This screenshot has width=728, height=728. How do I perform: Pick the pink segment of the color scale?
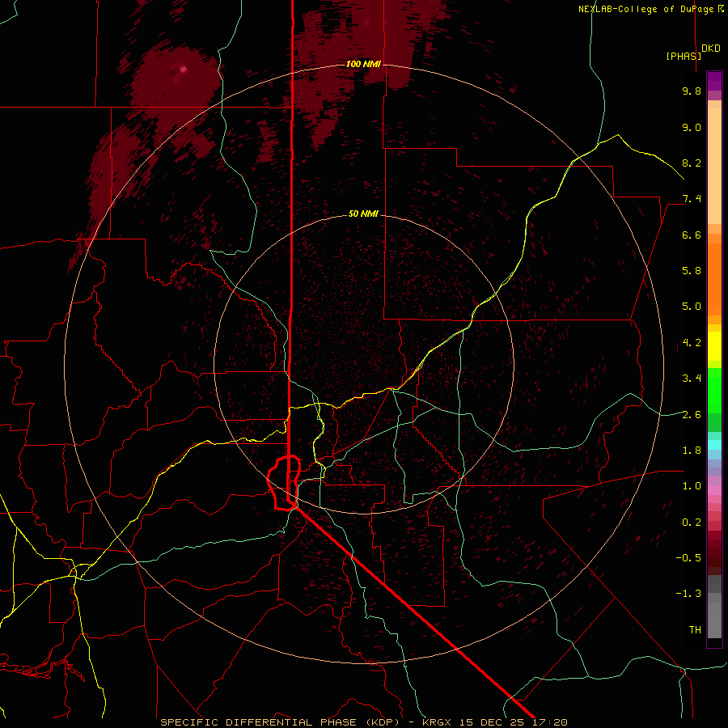click(x=714, y=490)
